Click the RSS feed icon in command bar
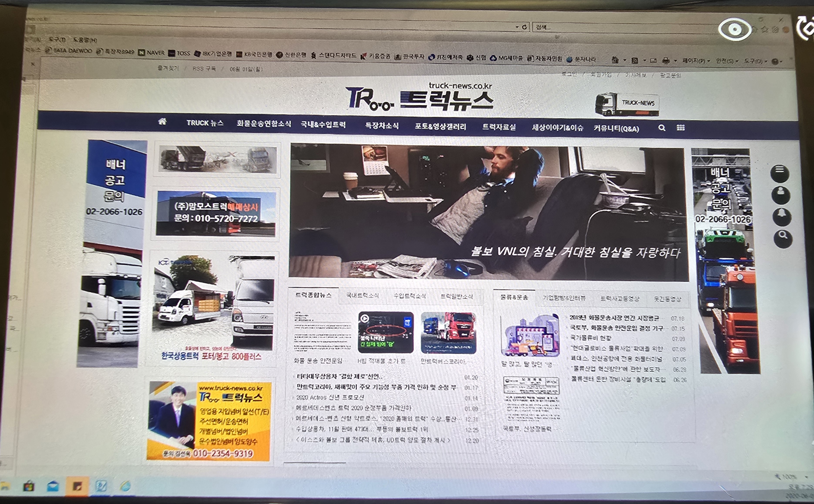814x504 pixels. click(635, 60)
